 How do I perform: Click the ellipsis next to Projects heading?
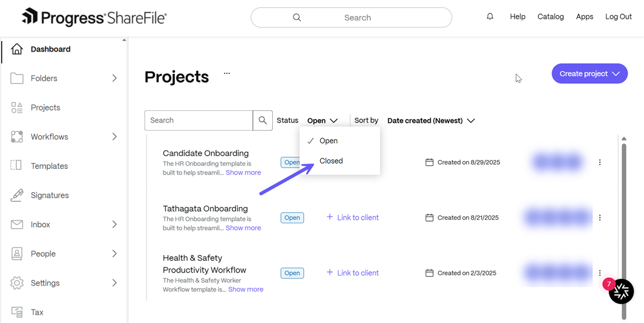click(x=227, y=73)
